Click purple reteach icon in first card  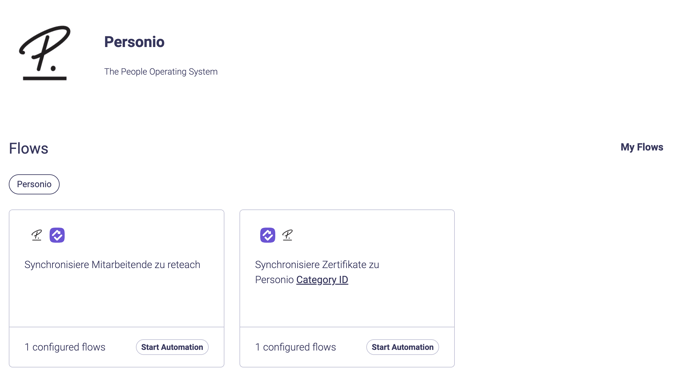[57, 235]
